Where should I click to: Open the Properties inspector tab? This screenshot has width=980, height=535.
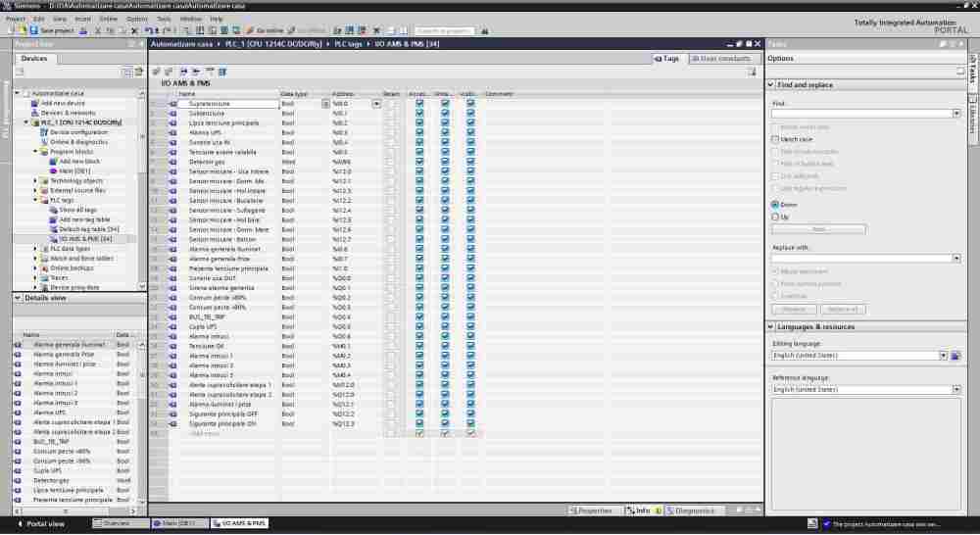click(x=591, y=511)
